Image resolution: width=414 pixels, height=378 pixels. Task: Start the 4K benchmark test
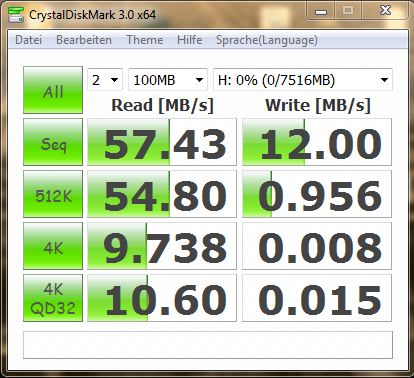(x=53, y=246)
